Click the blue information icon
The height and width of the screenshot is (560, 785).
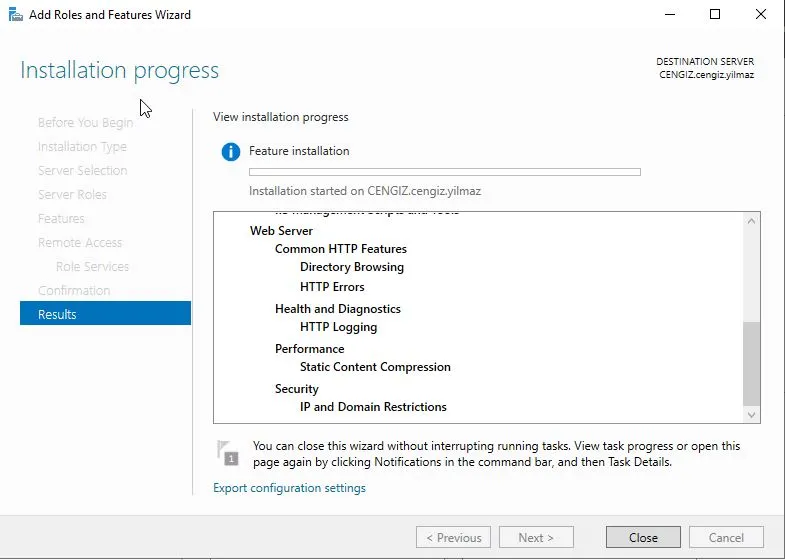pyautogui.click(x=231, y=152)
